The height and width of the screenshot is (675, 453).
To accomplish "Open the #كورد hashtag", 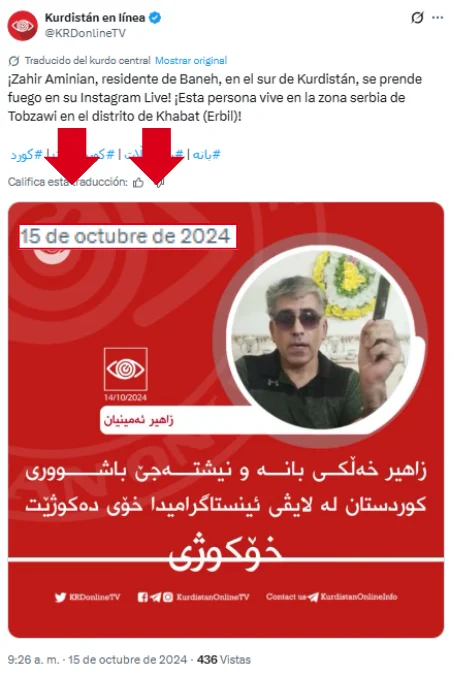I will point(26,154).
